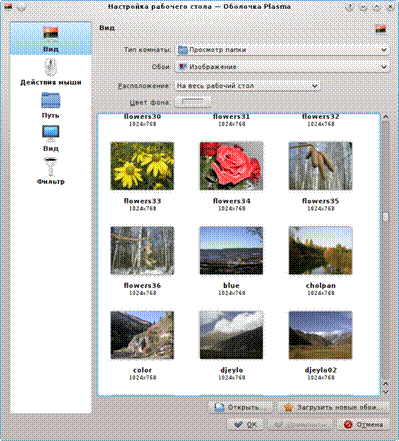This screenshot has height=441, width=399.
Task: Confirm with the OK button
Action: (x=245, y=425)
